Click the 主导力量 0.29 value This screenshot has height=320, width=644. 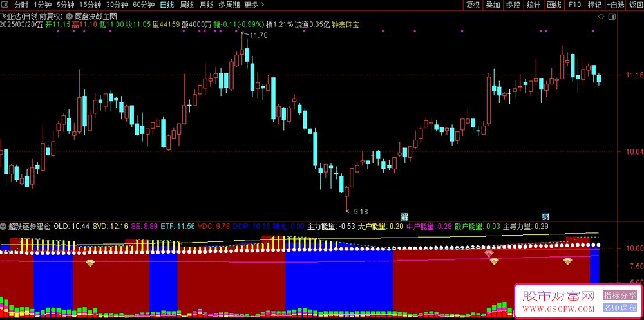point(526,227)
